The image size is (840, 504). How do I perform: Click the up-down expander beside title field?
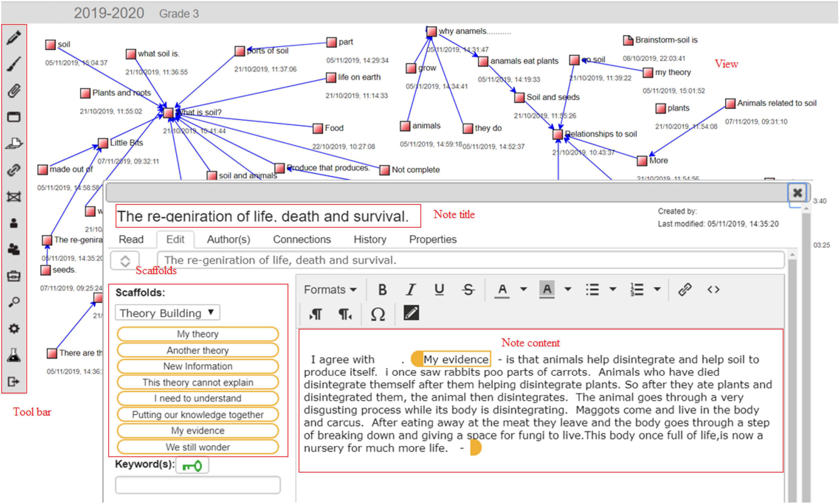click(x=125, y=261)
